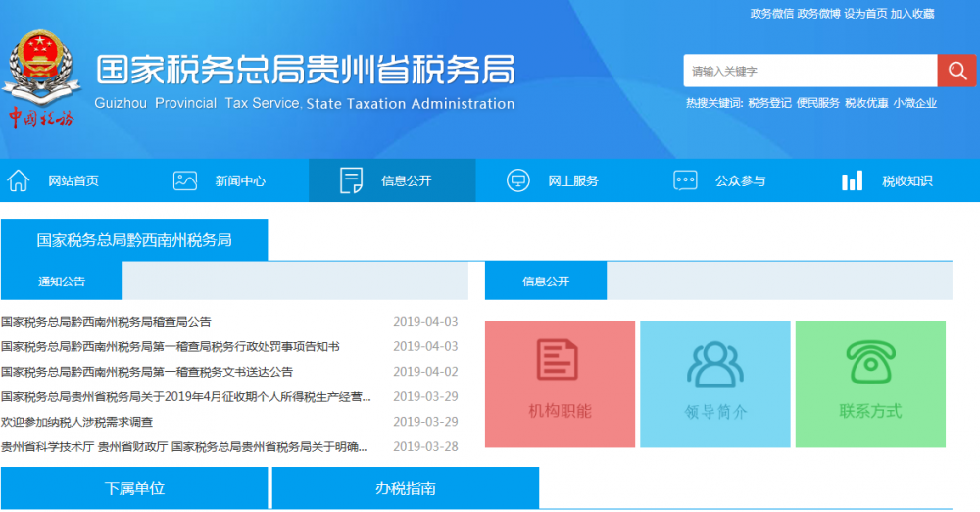Click the 加入收藏 link
Image resolution: width=980 pixels, height=512 pixels.
click(x=912, y=14)
